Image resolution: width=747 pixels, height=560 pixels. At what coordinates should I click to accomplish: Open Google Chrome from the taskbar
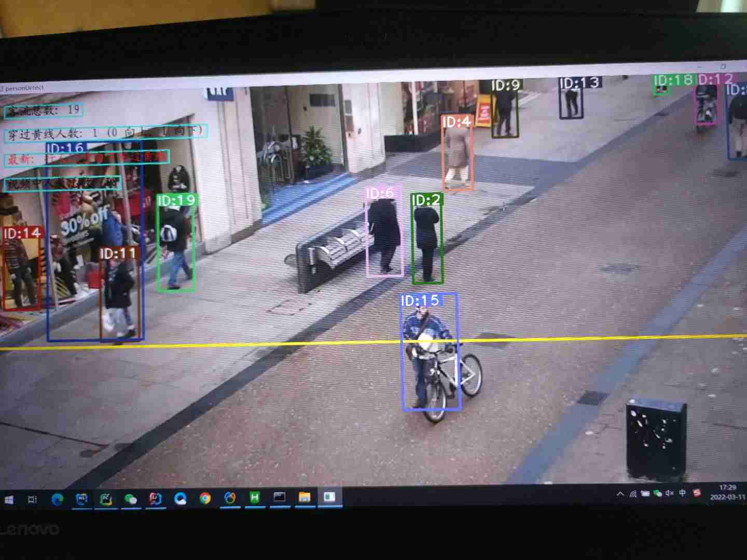[205, 498]
